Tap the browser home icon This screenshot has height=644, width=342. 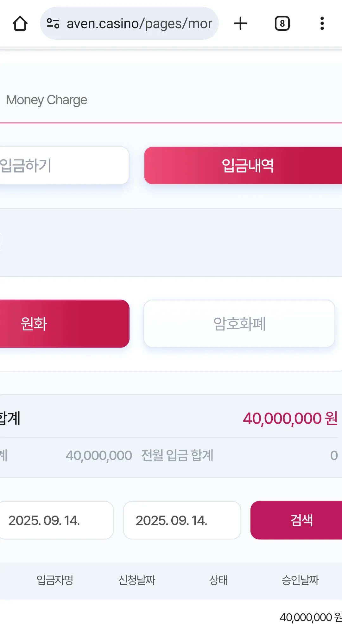(20, 23)
